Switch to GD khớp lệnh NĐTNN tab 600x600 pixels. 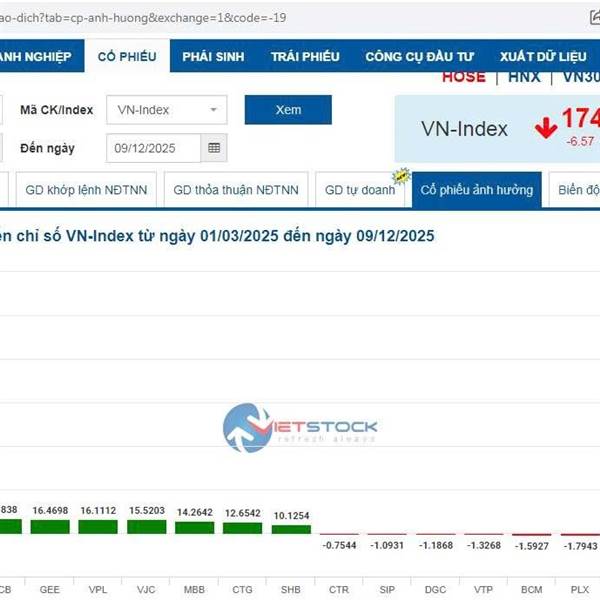(86, 190)
